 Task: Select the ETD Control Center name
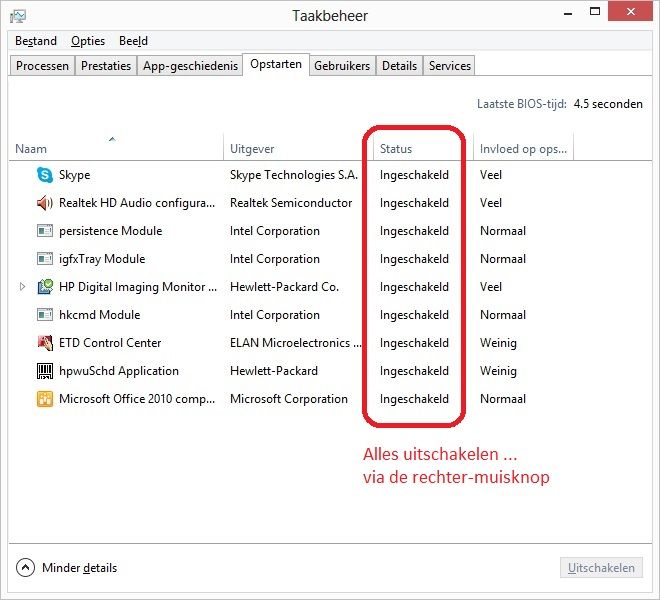(x=110, y=343)
